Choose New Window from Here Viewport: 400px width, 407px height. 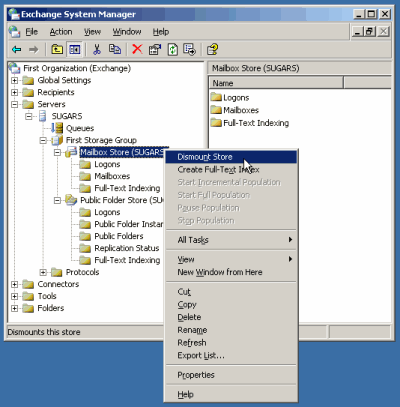(x=231, y=272)
